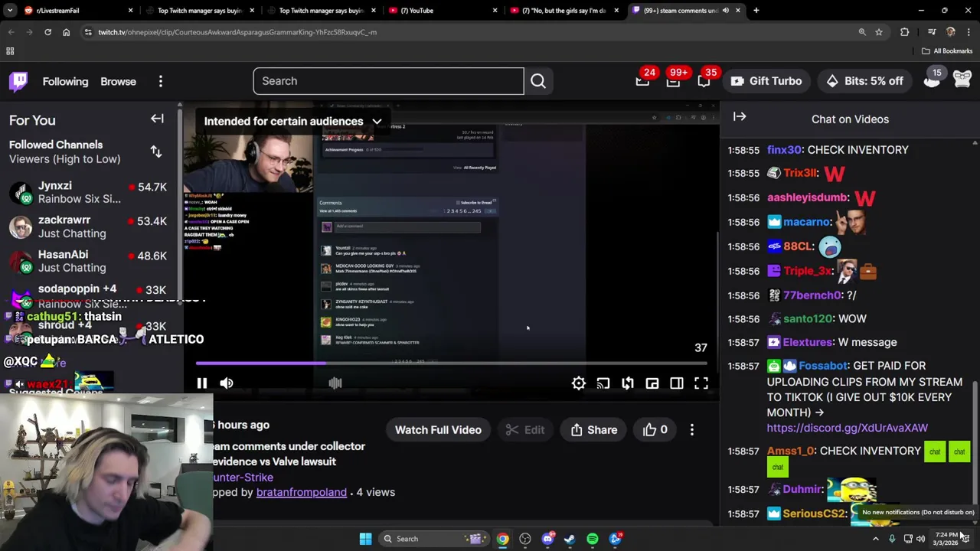This screenshot has width=980, height=551.
Task: Open Chrome apps grid in bookmarks bar
Action: click(10, 51)
